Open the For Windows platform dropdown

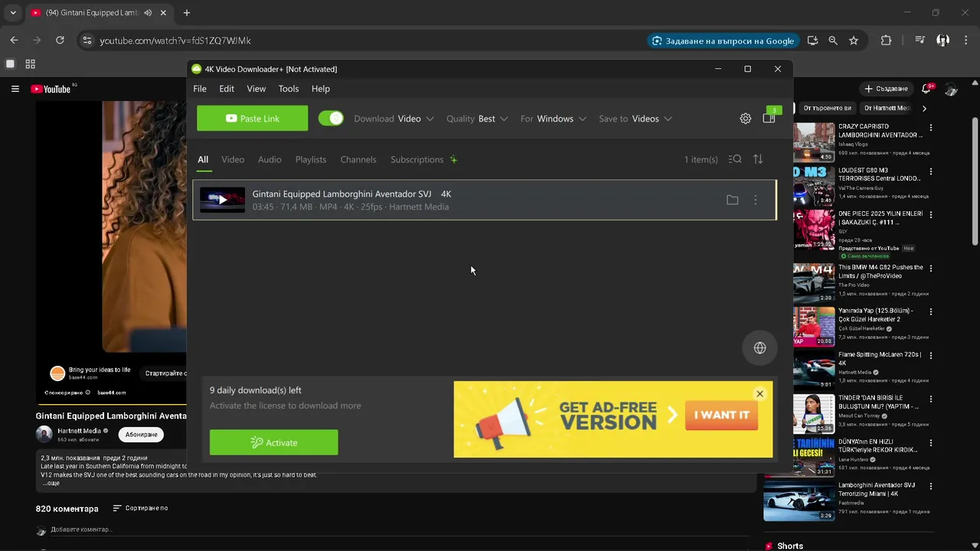tap(554, 119)
